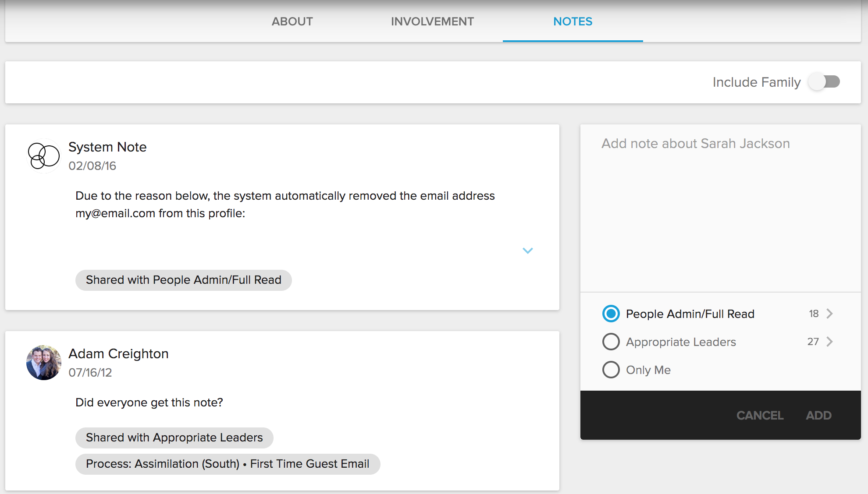Select People Admin/Full Read radio button
This screenshot has height=494, width=868.
[x=611, y=314]
